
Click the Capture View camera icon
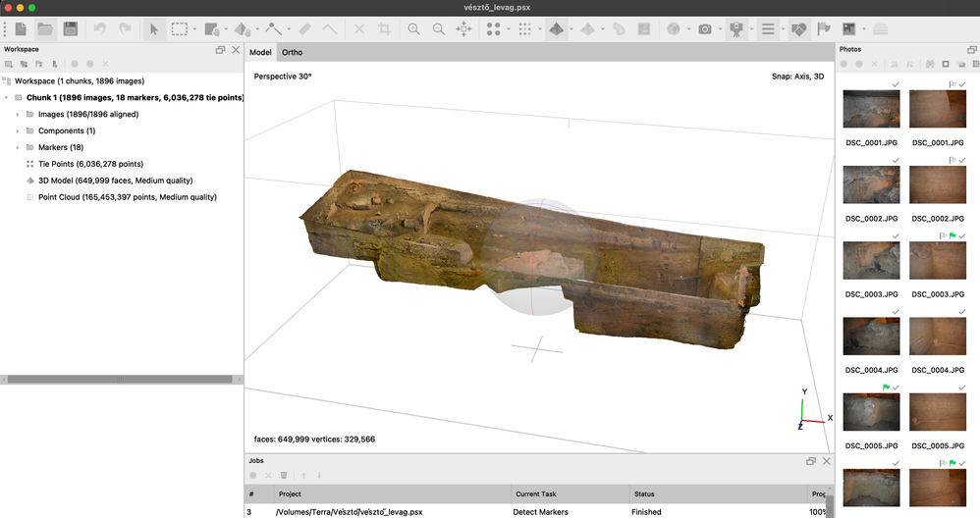pyautogui.click(x=705, y=29)
